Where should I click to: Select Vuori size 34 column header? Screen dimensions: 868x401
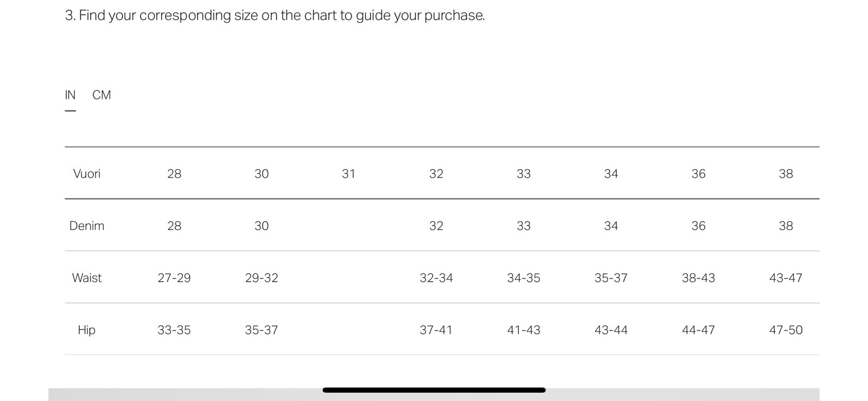click(611, 174)
